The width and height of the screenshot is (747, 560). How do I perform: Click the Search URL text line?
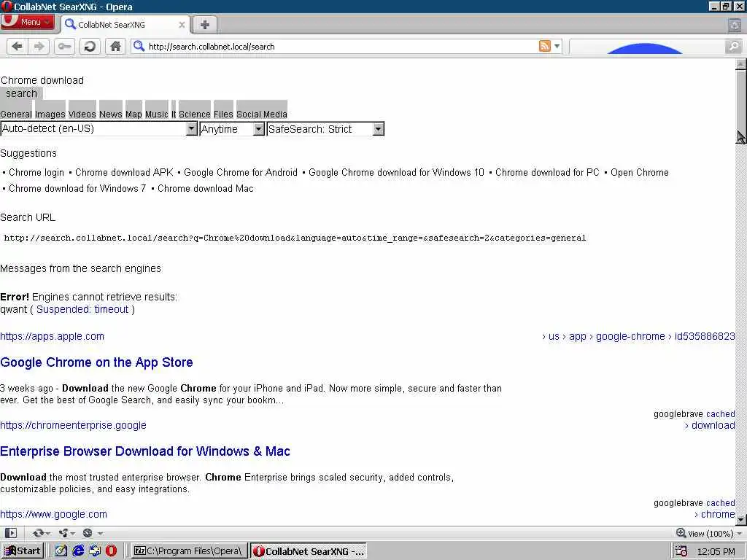pos(295,238)
